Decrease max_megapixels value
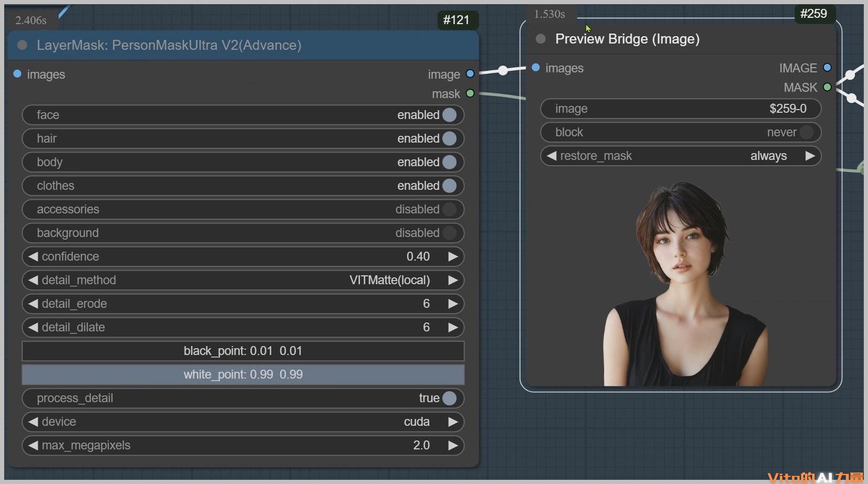Image resolution: width=868 pixels, height=484 pixels. [x=33, y=445]
